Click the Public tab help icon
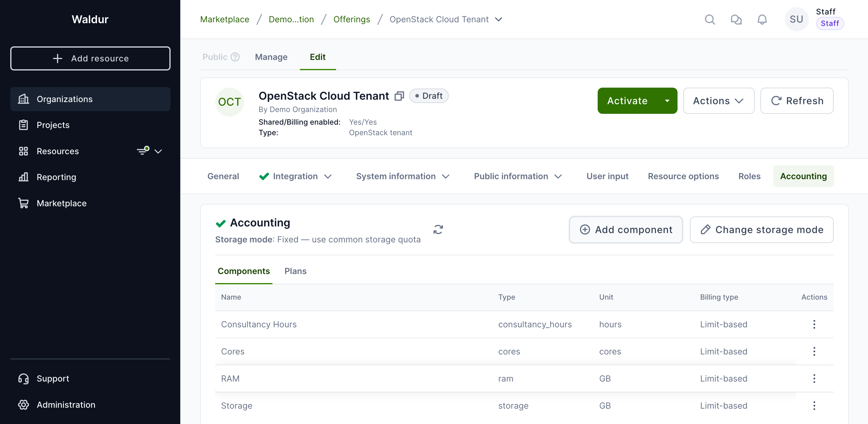Viewport: 868px width, 424px height. point(235,57)
